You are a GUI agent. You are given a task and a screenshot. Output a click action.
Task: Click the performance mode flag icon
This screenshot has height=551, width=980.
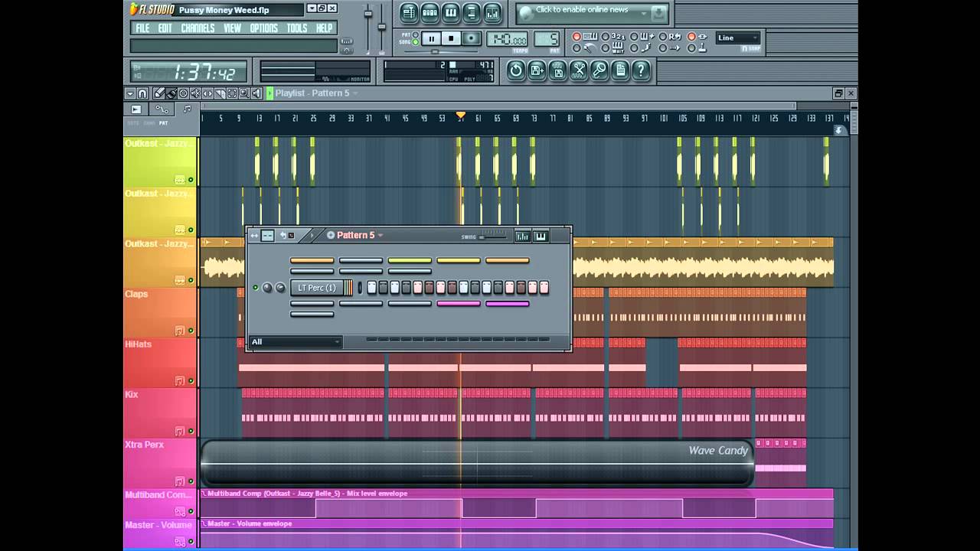point(136,109)
